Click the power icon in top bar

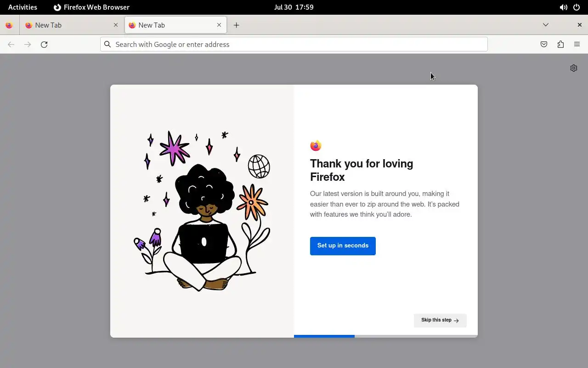click(x=577, y=7)
